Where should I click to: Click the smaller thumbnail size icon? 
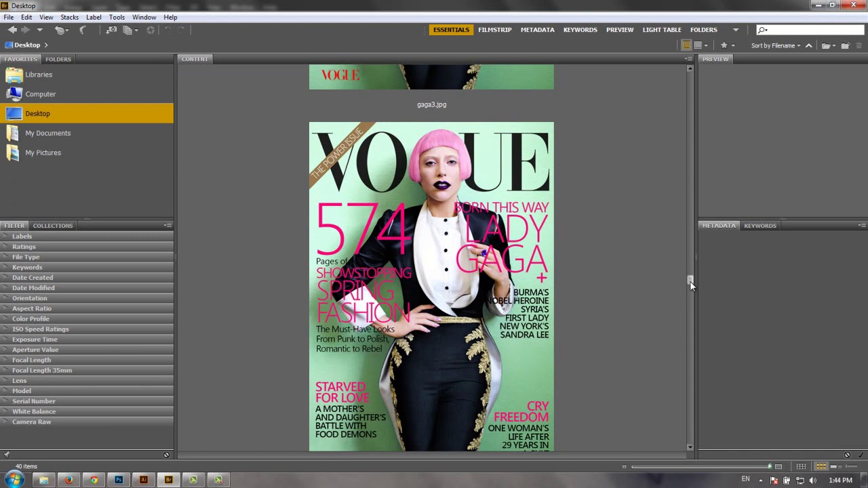pyautogui.click(x=624, y=466)
